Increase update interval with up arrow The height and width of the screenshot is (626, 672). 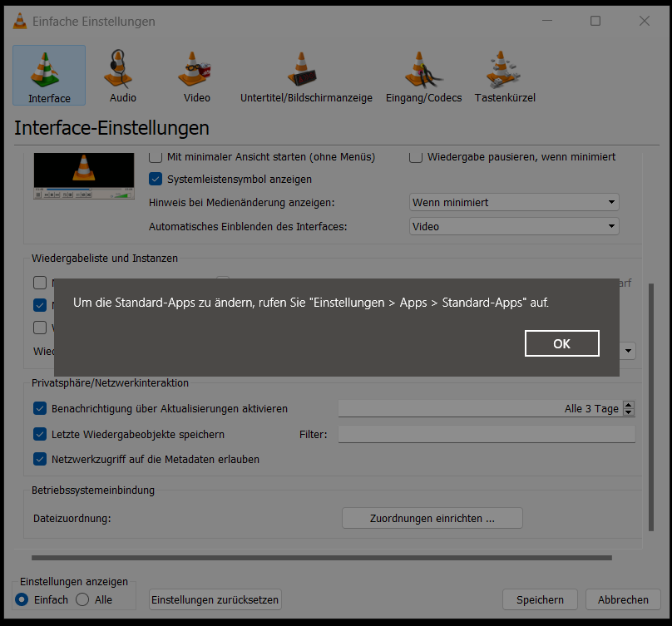click(628, 405)
